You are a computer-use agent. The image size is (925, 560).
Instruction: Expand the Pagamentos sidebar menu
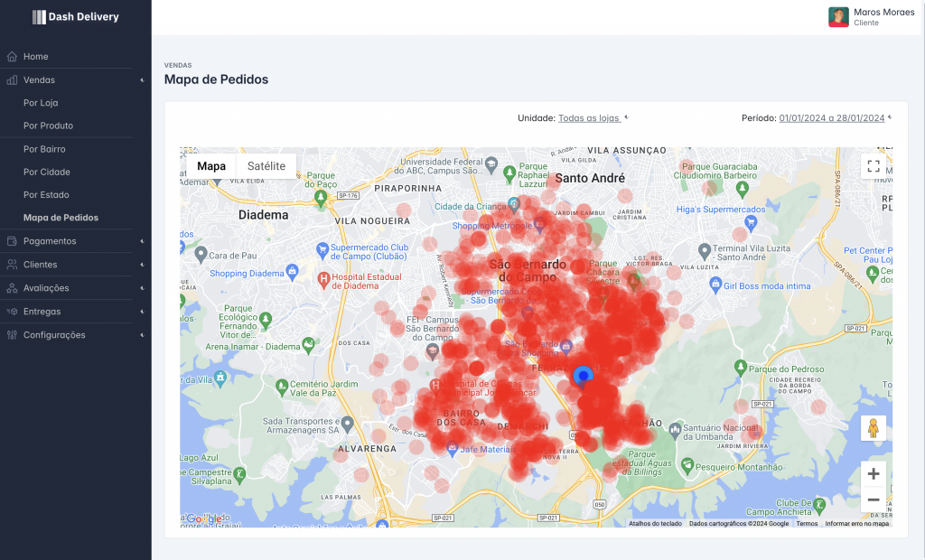tap(75, 241)
